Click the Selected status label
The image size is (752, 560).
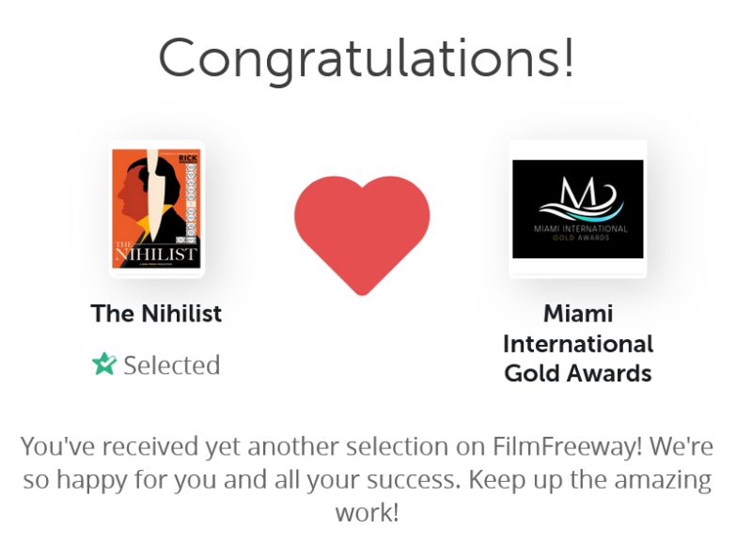tap(171, 365)
